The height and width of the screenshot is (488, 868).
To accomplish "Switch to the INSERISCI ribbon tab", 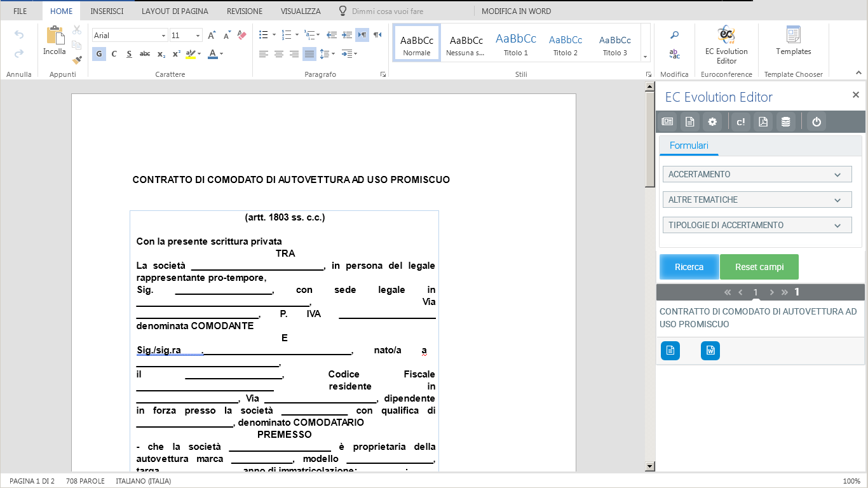I will (x=107, y=11).
